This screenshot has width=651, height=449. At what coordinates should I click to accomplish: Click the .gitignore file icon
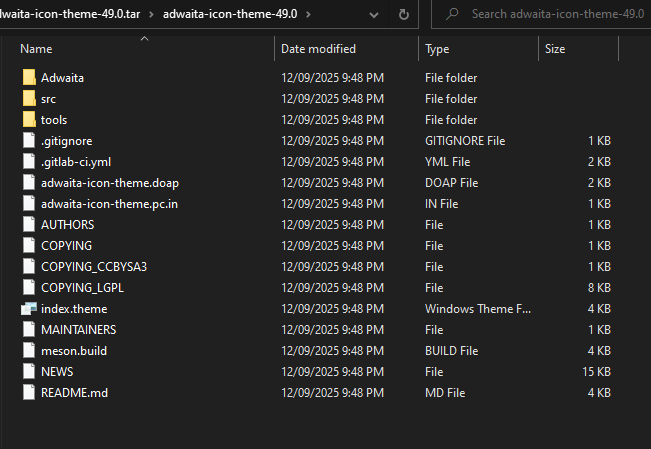tap(28, 141)
